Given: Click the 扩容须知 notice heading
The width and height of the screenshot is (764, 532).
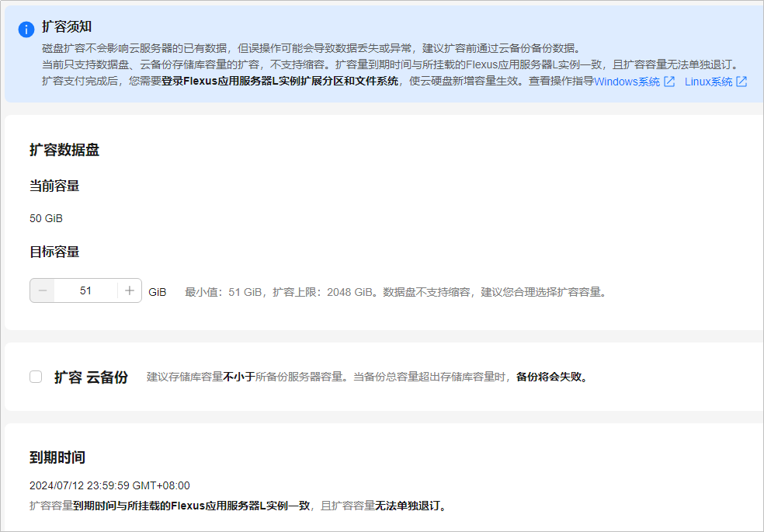Looking at the screenshot, I should 67,27.
